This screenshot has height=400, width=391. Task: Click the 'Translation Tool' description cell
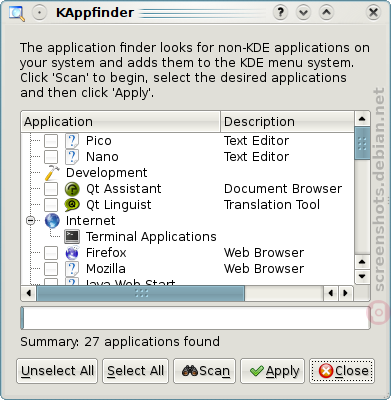(x=272, y=205)
